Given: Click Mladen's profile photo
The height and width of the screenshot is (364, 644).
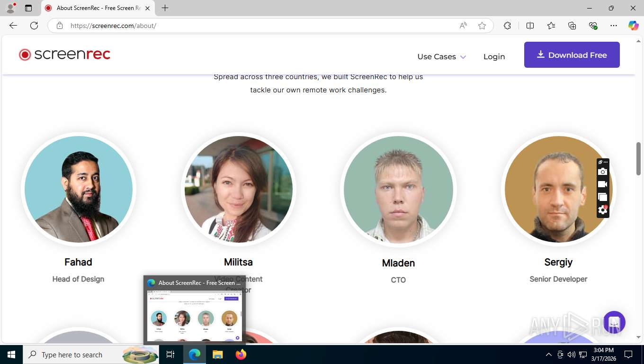Looking at the screenshot, I should click(398, 189).
